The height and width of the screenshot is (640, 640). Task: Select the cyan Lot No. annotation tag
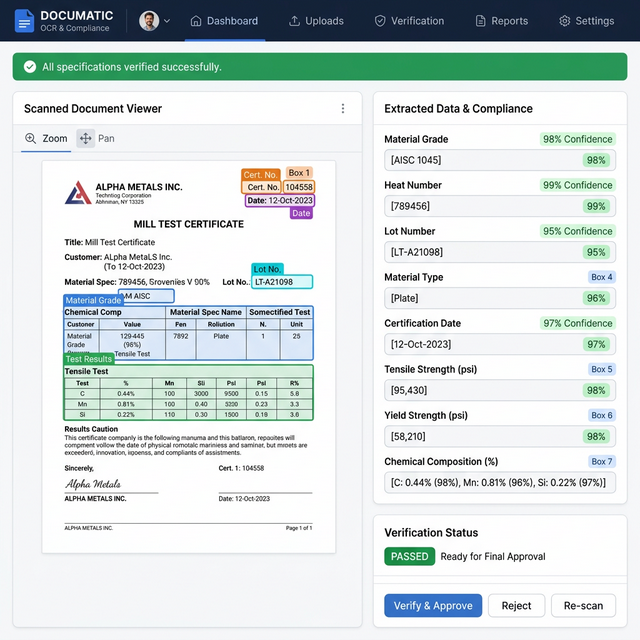pos(267,269)
